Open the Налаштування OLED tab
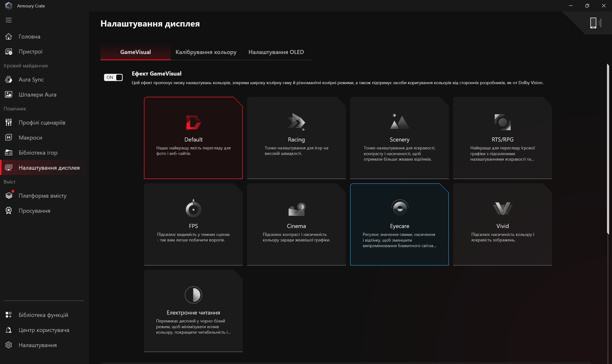Image resolution: width=612 pixels, height=364 pixels. [x=276, y=52]
